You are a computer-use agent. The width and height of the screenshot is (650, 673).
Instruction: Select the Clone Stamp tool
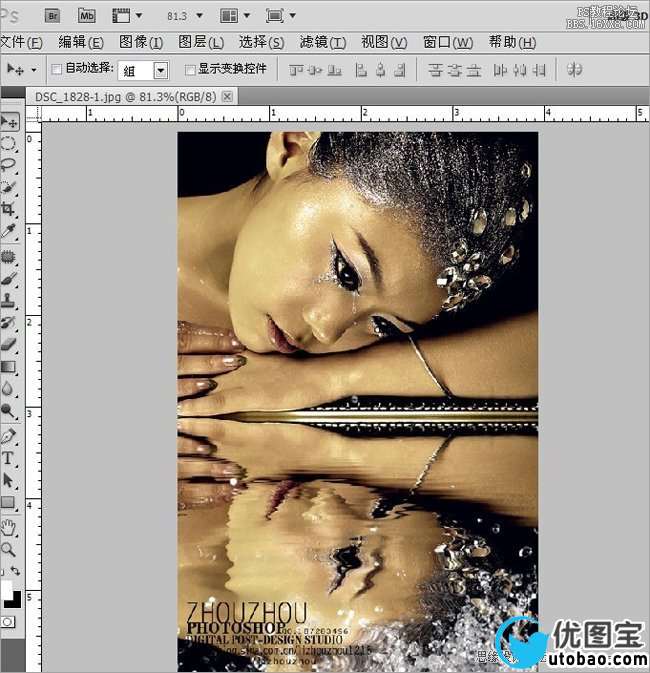coord(9,300)
